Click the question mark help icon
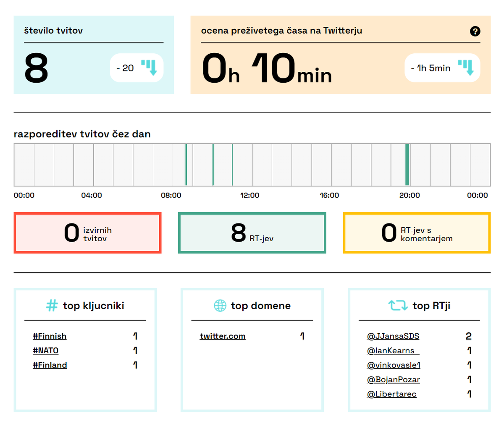504x441 pixels. point(475,31)
